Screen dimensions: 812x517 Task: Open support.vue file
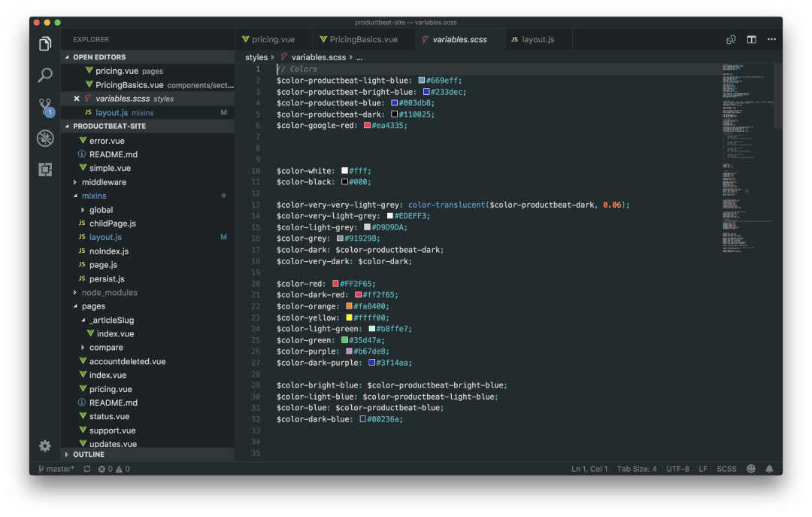click(147, 430)
